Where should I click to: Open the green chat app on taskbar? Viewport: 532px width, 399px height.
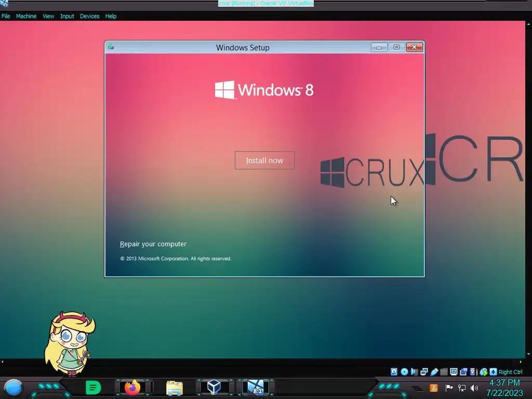point(94,387)
